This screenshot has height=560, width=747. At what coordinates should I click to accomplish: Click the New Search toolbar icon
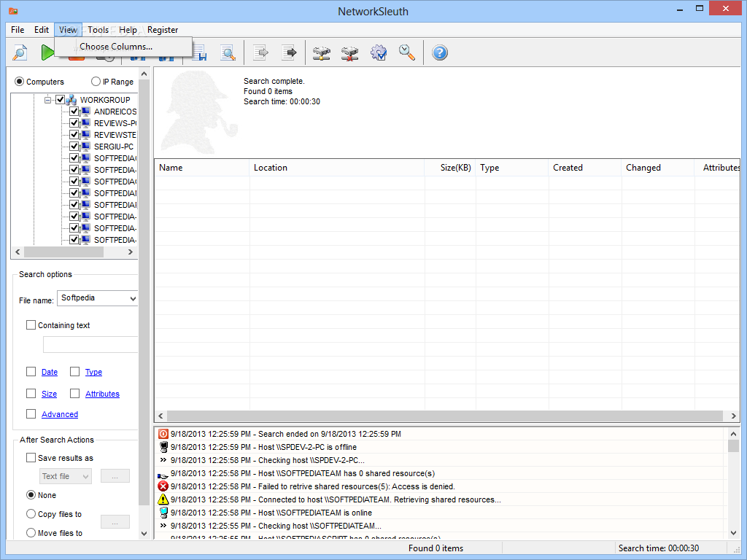[x=20, y=52]
